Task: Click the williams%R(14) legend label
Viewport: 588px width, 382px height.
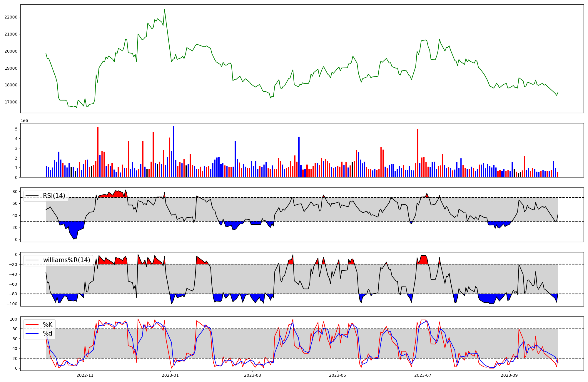Action: point(66,260)
